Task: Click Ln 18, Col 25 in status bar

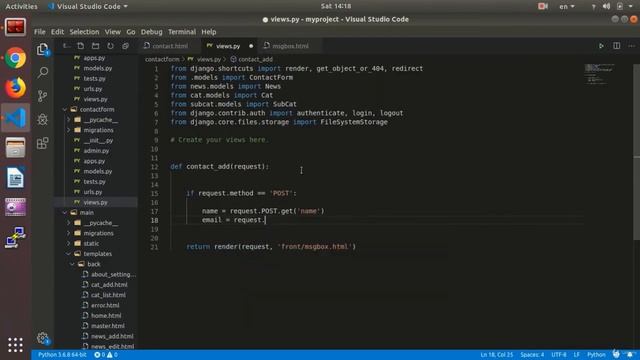Action: 496,355
